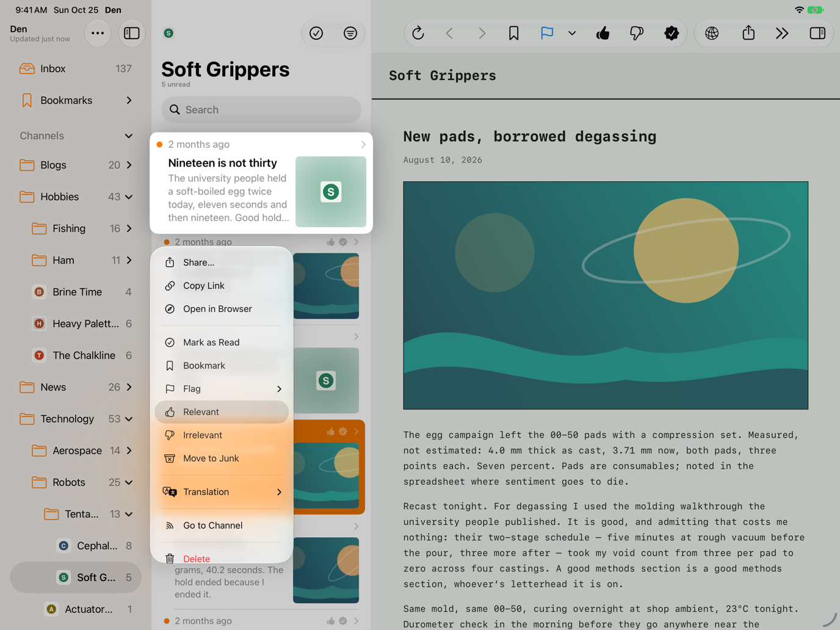Mark article relevant with thumbs-up toolbar icon
The height and width of the screenshot is (630, 840).
pos(603,33)
